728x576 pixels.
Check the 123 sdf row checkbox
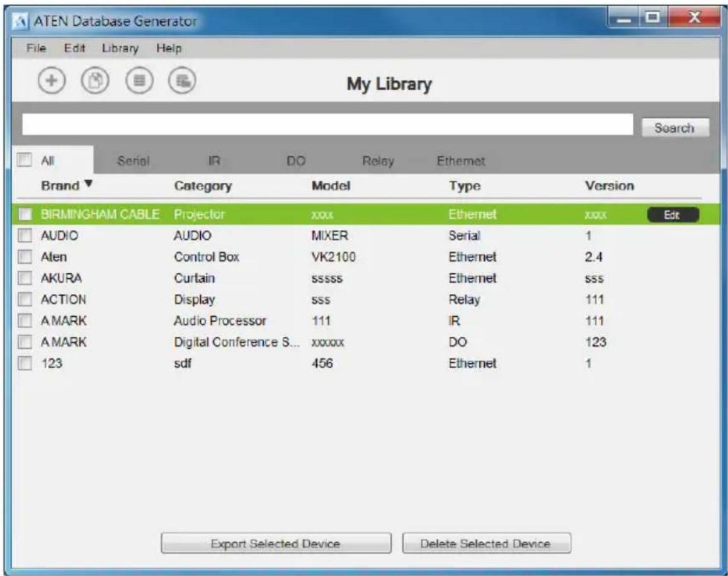[x=25, y=363]
